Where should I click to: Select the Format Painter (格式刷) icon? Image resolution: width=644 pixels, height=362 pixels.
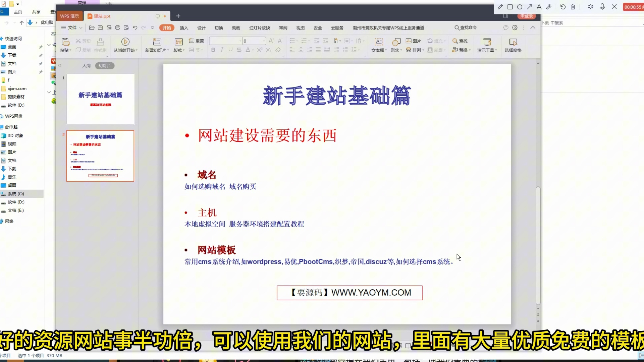coord(100,42)
